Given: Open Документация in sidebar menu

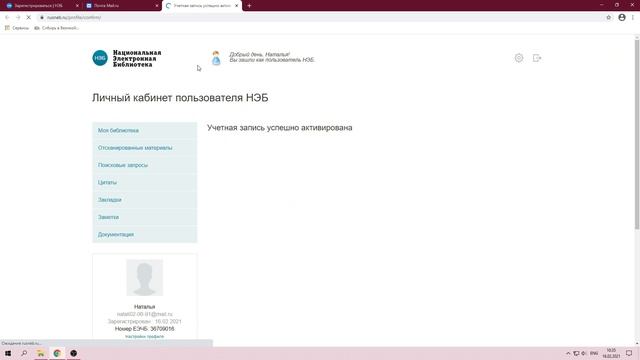Looking at the screenshot, I should [x=144, y=235].
